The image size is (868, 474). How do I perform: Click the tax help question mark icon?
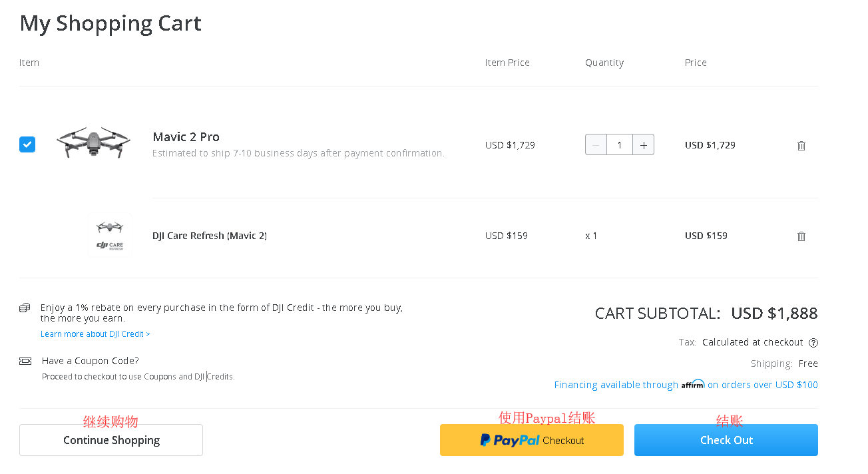813,343
